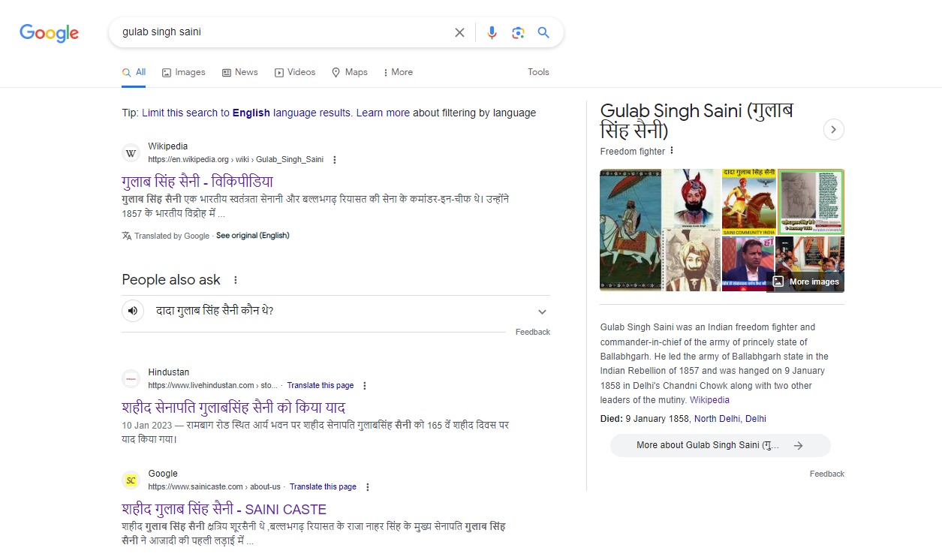
Task: Switch to the News tab
Action: (239, 72)
